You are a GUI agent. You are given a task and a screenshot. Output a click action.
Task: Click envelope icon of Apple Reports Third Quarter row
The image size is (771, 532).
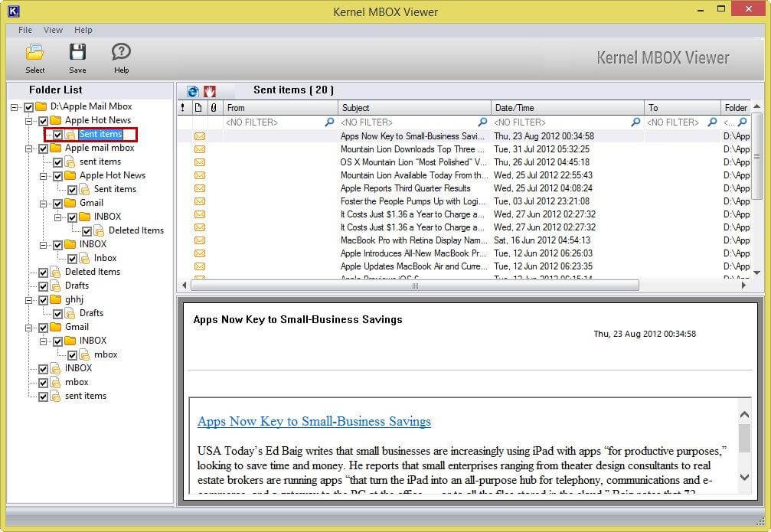pyautogui.click(x=200, y=188)
